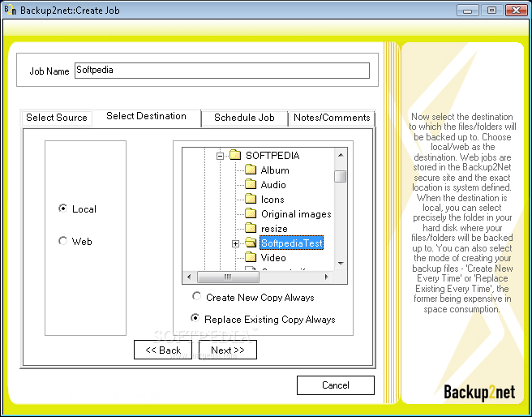
Task: Switch to the Select Source tab
Action: coord(57,118)
